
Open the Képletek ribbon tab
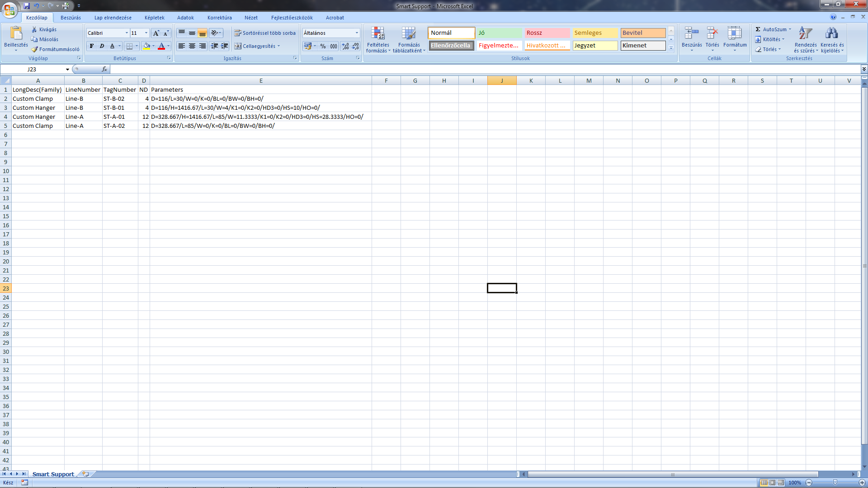(155, 18)
